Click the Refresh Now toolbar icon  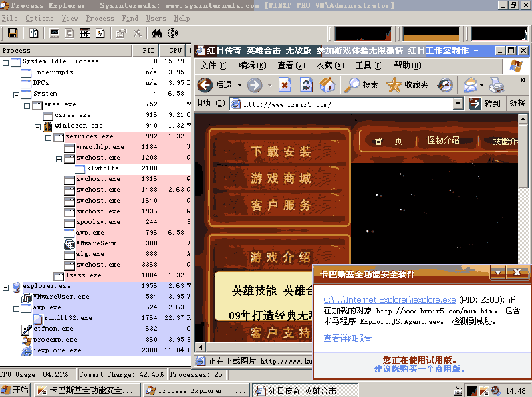[33, 33]
